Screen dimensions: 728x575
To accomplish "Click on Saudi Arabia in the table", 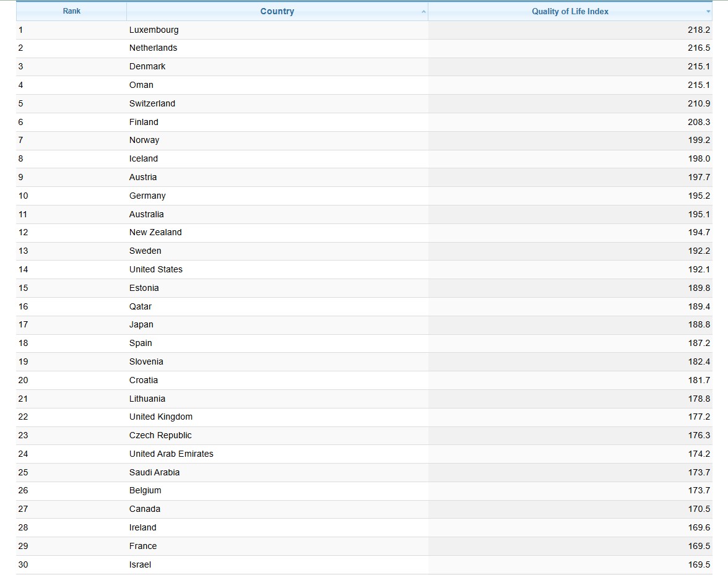I will tap(154, 472).
